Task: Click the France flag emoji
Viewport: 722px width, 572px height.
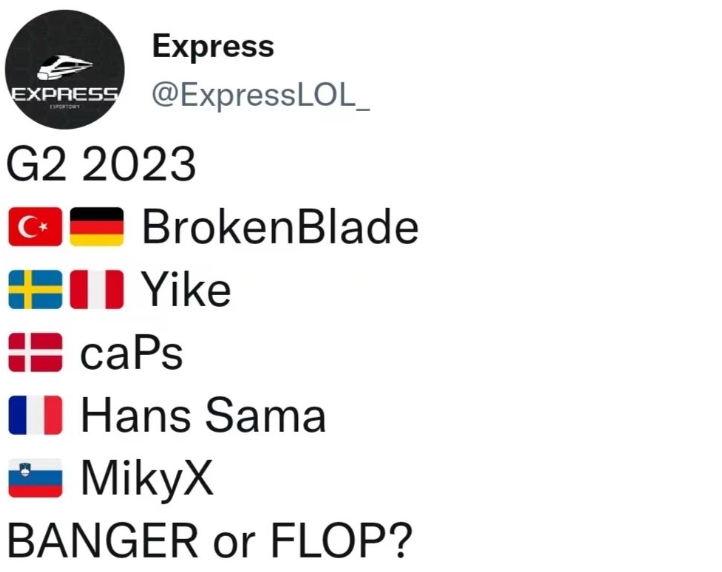Action: pyautogui.click(x=35, y=415)
